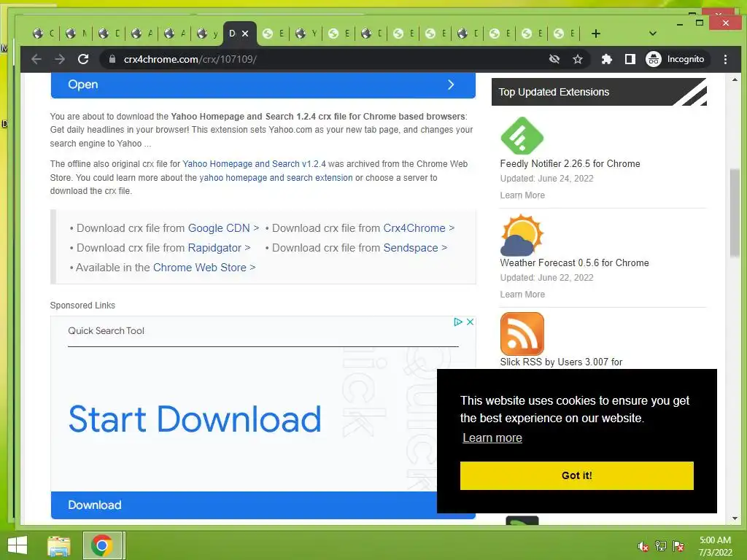Image resolution: width=747 pixels, height=560 pixels.
Task: Click Learn More under Feedly Notifier
Action: (x=522, y=195)
